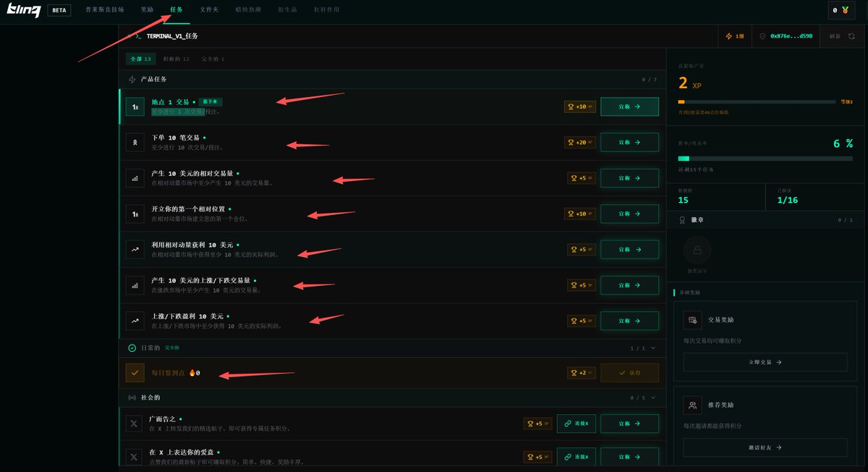Click the calendar icon of 交易奖励
868x472 pixels.
click(x=693, y=319)
